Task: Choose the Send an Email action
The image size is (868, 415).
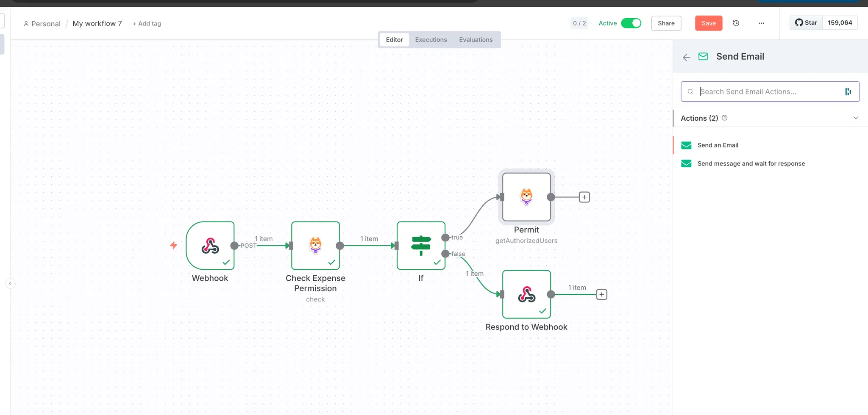Action: pyautogui.click(x=718, y=145)
